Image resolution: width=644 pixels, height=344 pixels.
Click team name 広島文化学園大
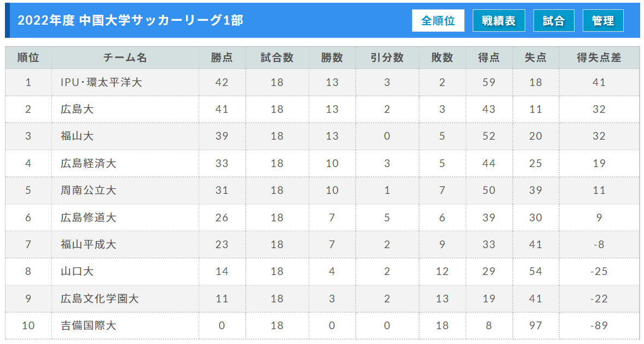[100, 299]
